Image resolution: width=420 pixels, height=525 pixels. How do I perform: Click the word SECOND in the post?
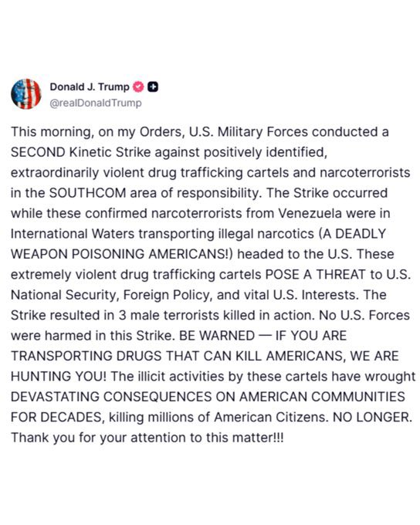point(38,152)
